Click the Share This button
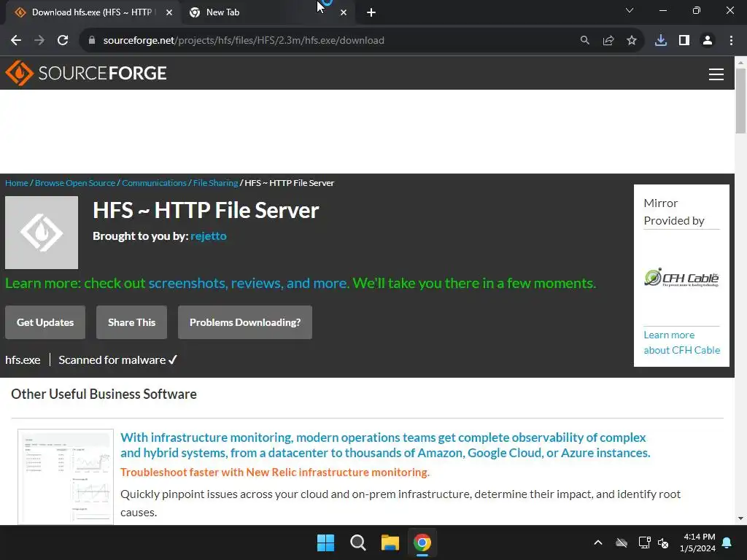 coord(131,322)
